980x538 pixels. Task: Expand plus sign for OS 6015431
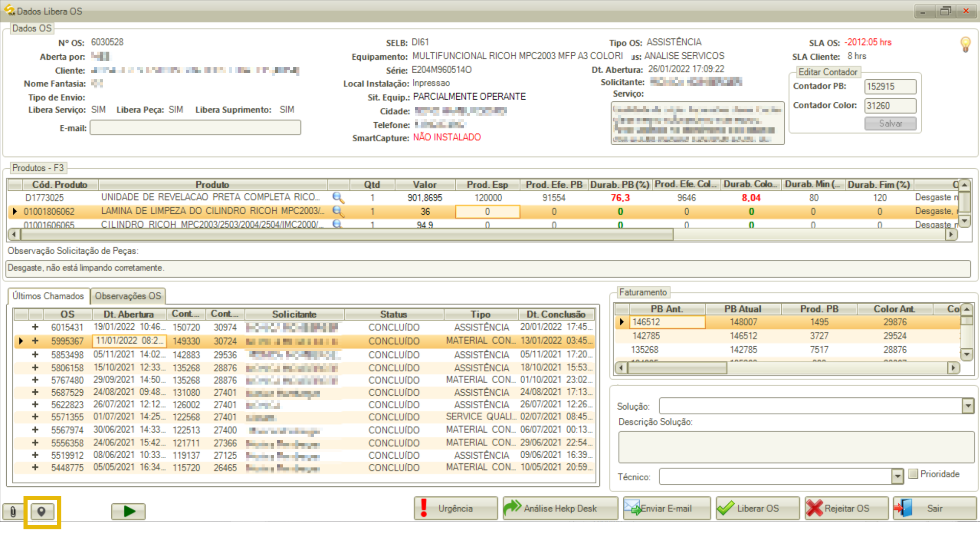coord(35,327)
